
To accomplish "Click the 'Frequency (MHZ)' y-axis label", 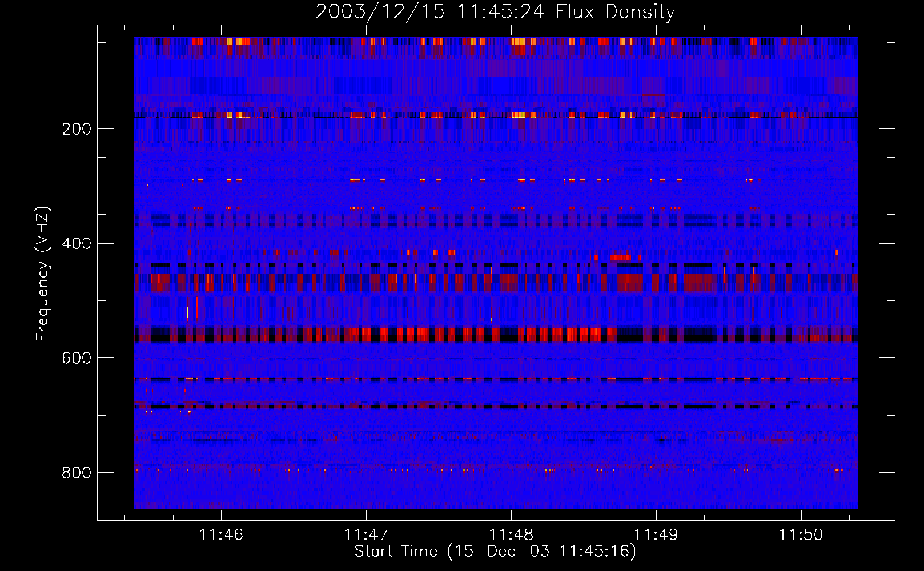I will point(43,274).
